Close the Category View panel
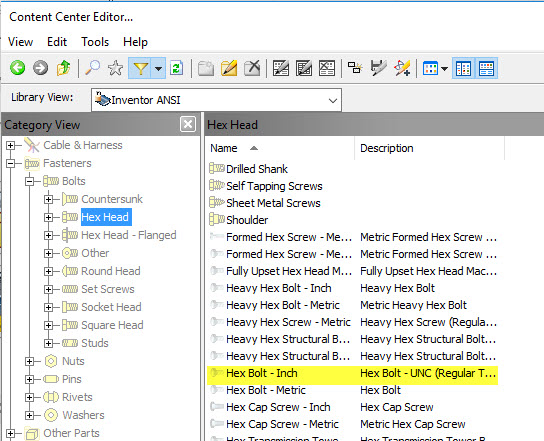544x441 pixels. (x=188, y=124)
